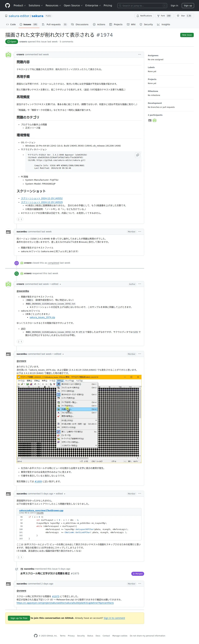Expand the Resources menu
Viewport: 199px width, 644px height.
point(53,6)
